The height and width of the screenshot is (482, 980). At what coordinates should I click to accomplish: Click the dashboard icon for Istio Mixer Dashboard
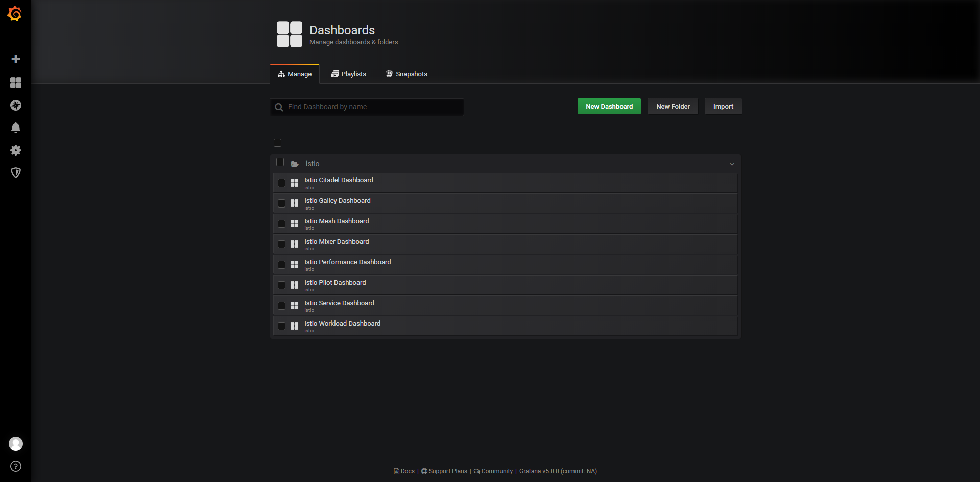(294, 244)
